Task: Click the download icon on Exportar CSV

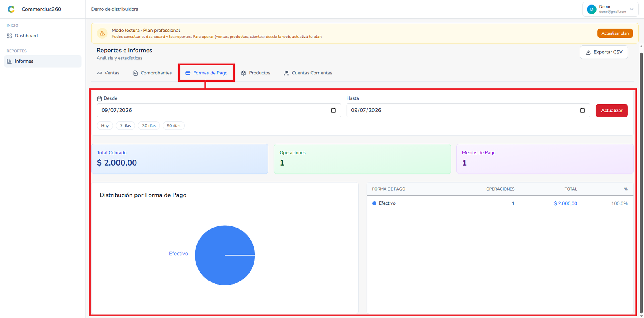Action: (588, 52)
